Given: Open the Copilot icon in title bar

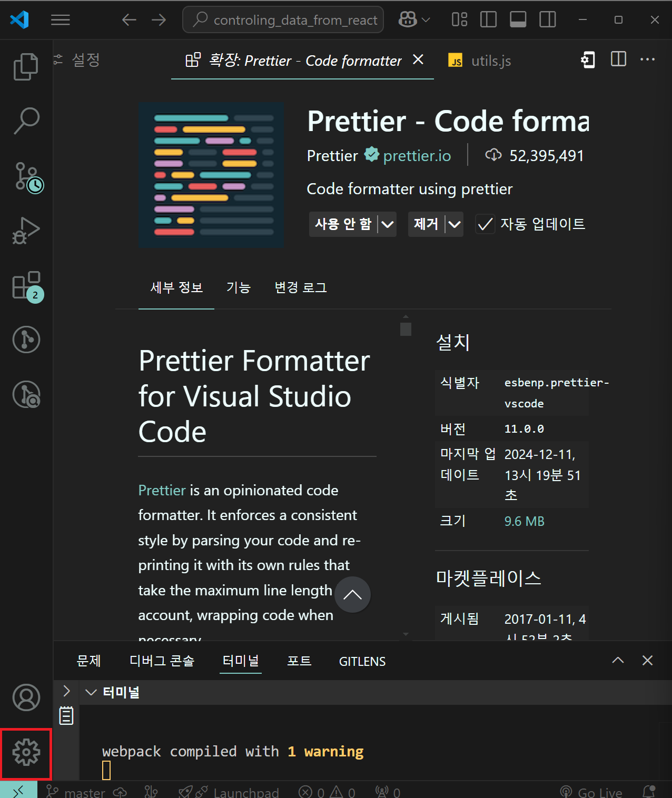Looking at the screenshot, I should [x=408, y=20].
